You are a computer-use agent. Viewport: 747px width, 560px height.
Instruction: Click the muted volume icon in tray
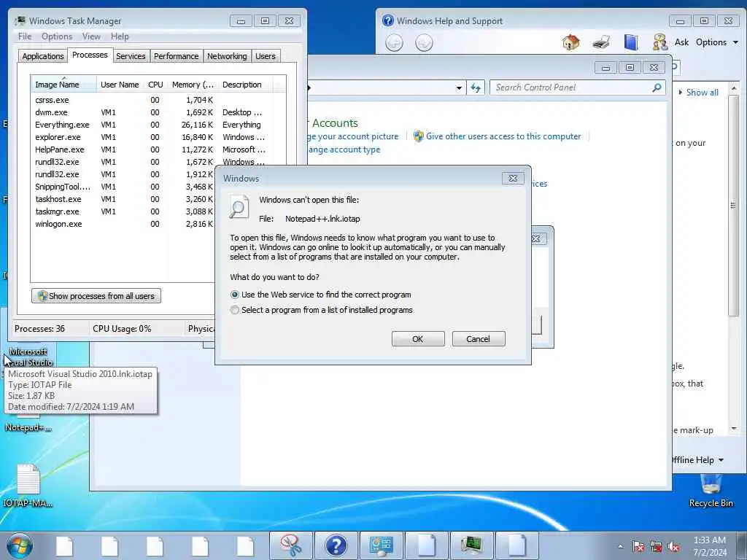tap(673, 546)
